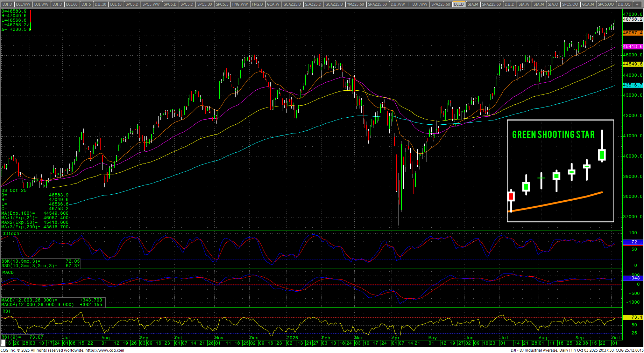The image size is (644, 353).
Task: Select the magenta 45418.6 price label
Action: click(632, 47)
